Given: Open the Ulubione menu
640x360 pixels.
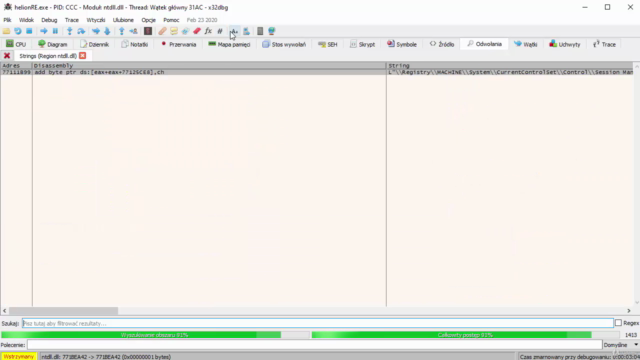Looking at the screenshot, I should tap(123, 20).
